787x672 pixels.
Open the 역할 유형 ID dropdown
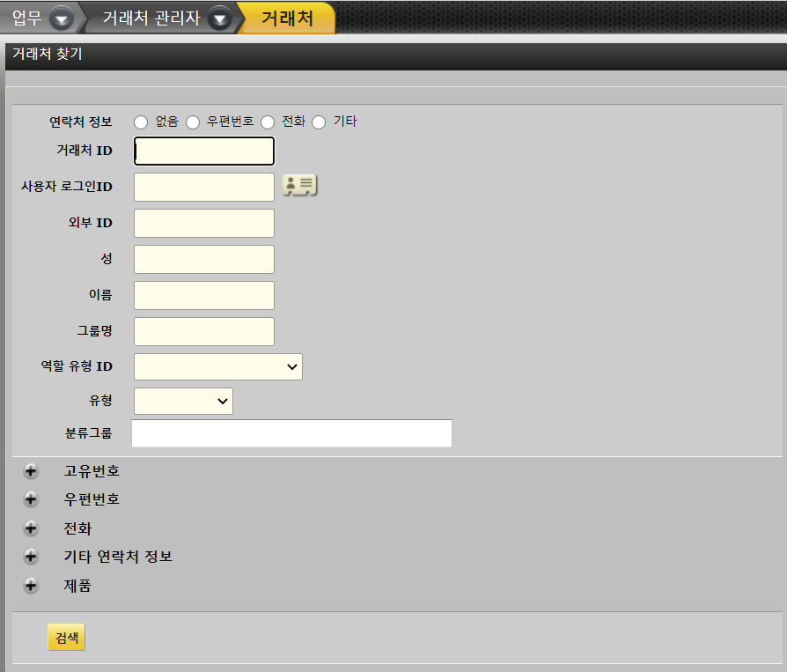[218, 367]
